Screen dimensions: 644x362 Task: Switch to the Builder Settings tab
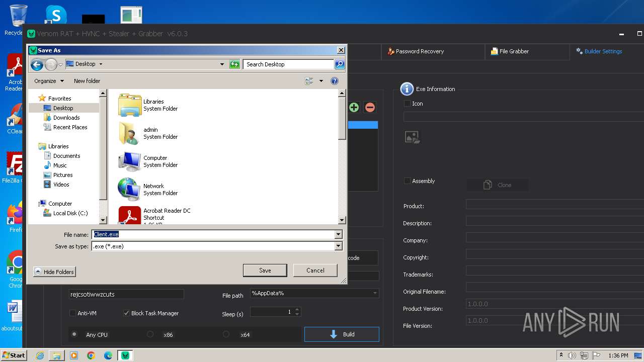599,51
